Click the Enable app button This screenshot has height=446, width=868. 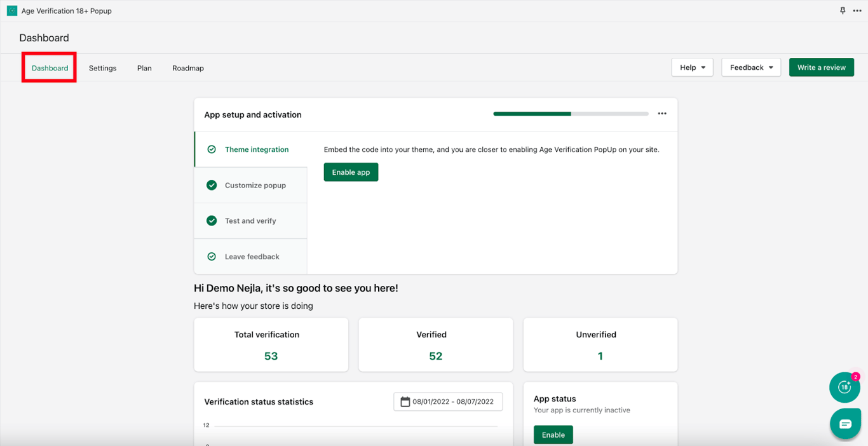click(x=351, y=172)
